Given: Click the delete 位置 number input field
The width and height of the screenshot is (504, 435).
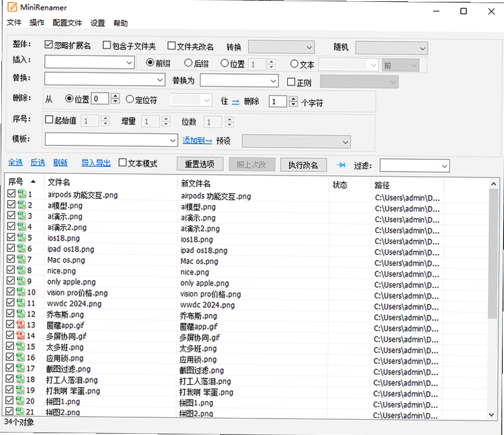Looking at the screenshot, I should [100, 98].
